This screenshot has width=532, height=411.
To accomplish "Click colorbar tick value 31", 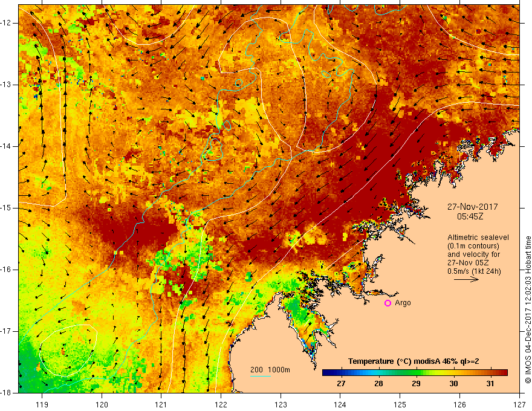I will point(490,384).
